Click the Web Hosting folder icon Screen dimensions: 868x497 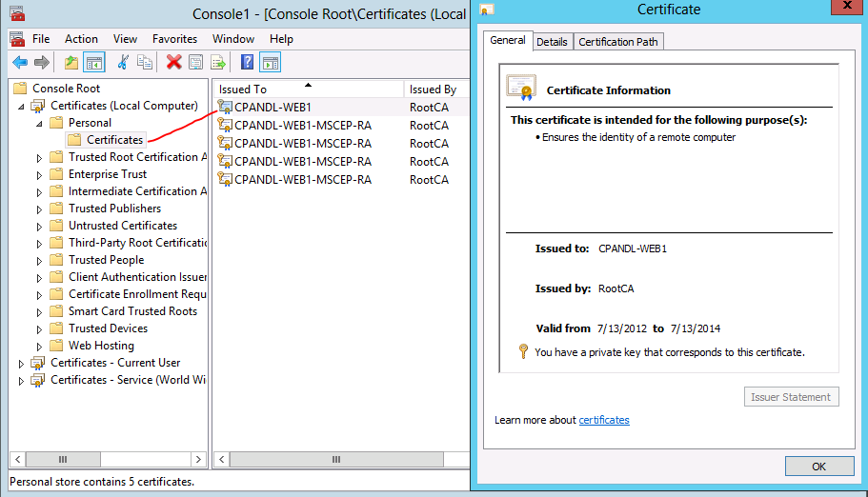tap(56, 346)
